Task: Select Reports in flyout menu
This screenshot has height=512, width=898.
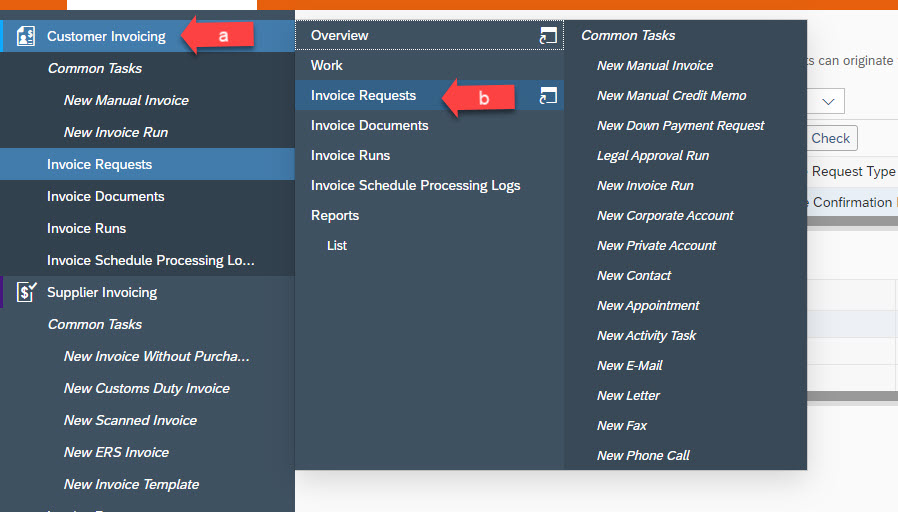Action: tap(335, 215)
